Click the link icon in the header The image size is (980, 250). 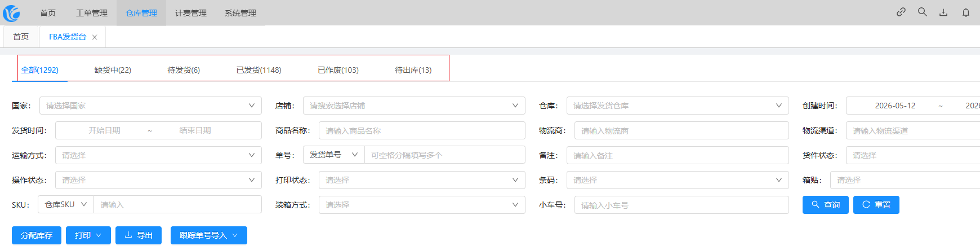[901, 12]
